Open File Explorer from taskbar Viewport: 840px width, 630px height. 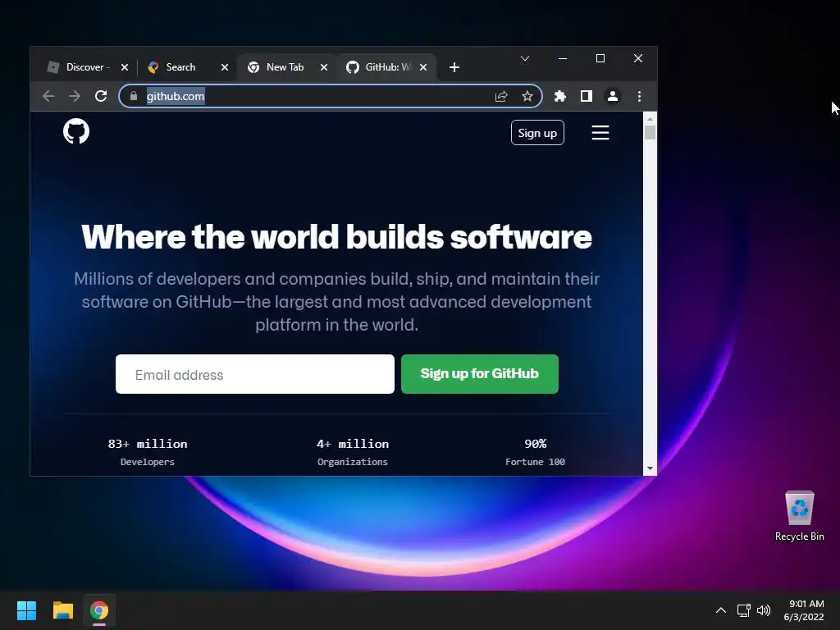point(62,610)
